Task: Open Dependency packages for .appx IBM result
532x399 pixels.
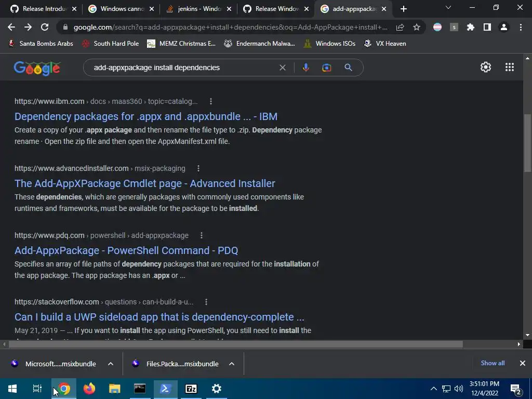Action: tap(146, 116)
